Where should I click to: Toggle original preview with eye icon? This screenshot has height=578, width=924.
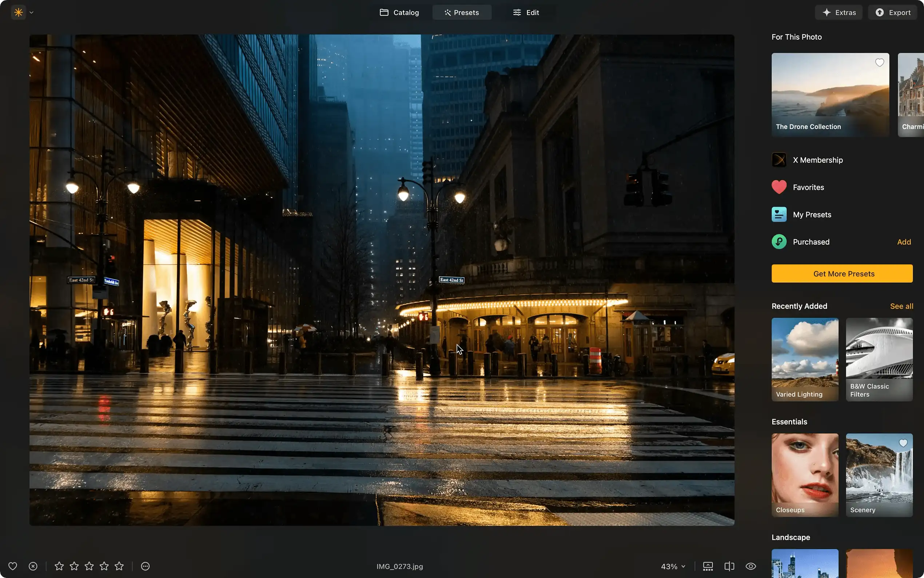[x=750, y=566]
